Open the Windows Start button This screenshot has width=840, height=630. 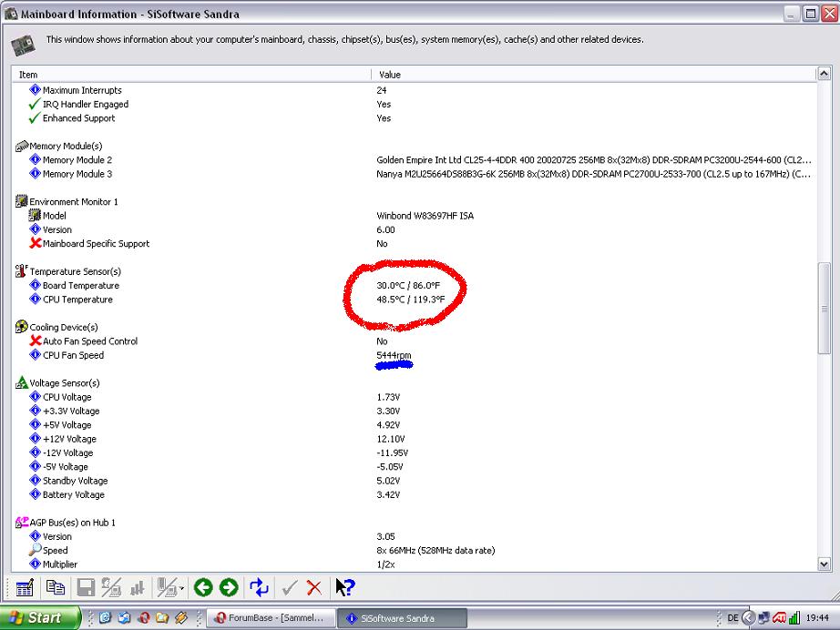click(40, 617)
